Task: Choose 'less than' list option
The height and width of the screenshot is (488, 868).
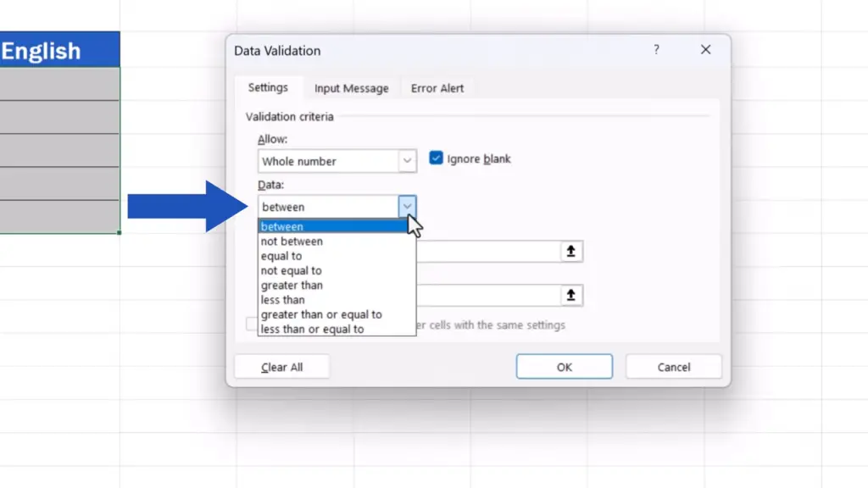Action: tap(283, 300)
